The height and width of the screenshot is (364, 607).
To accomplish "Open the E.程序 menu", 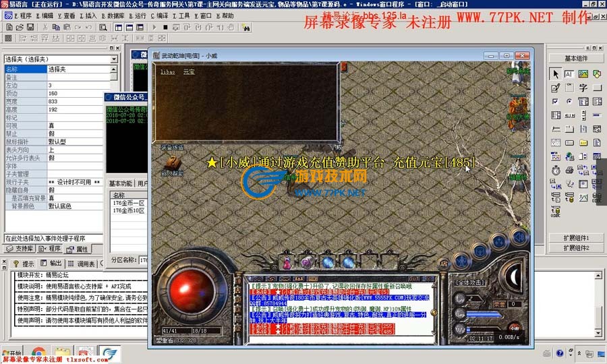I will click(x=23, y=16).
